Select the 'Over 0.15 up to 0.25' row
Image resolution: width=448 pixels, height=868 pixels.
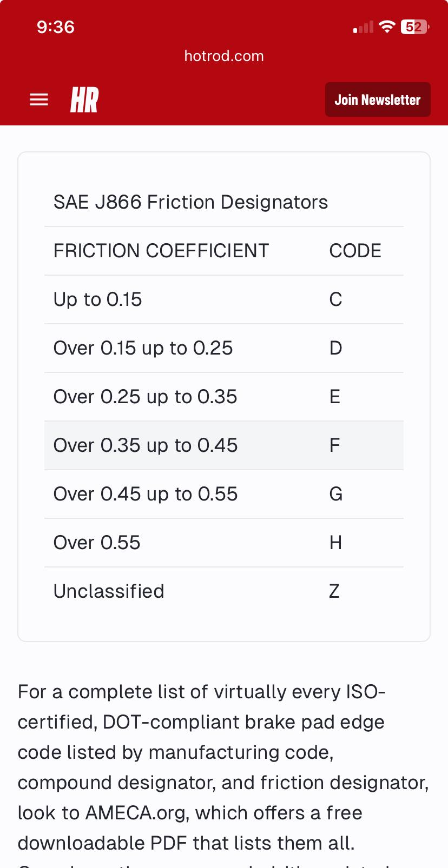(224, 348)
